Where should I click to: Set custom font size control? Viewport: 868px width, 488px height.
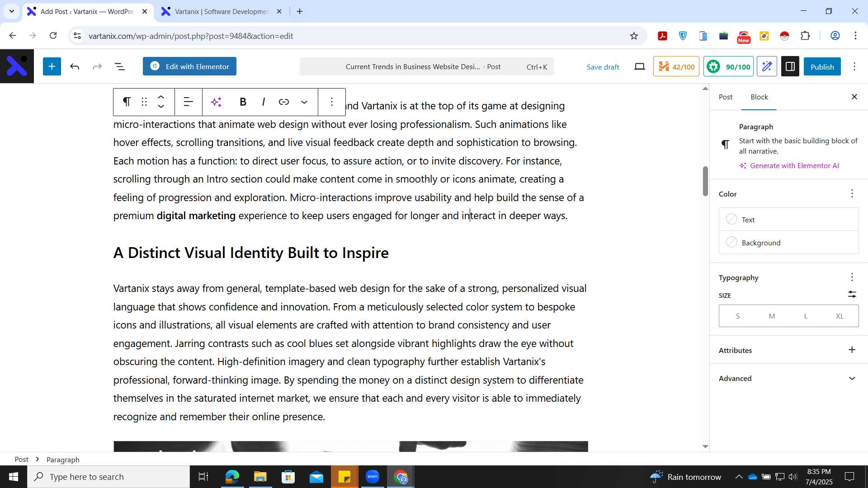point(852,295)
